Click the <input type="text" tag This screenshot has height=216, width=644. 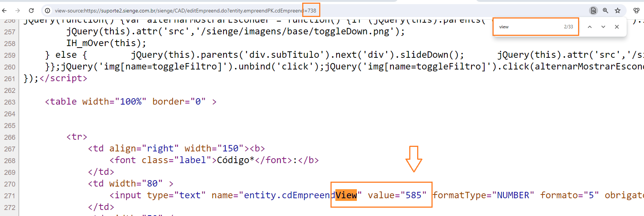[x=158, y=195]
